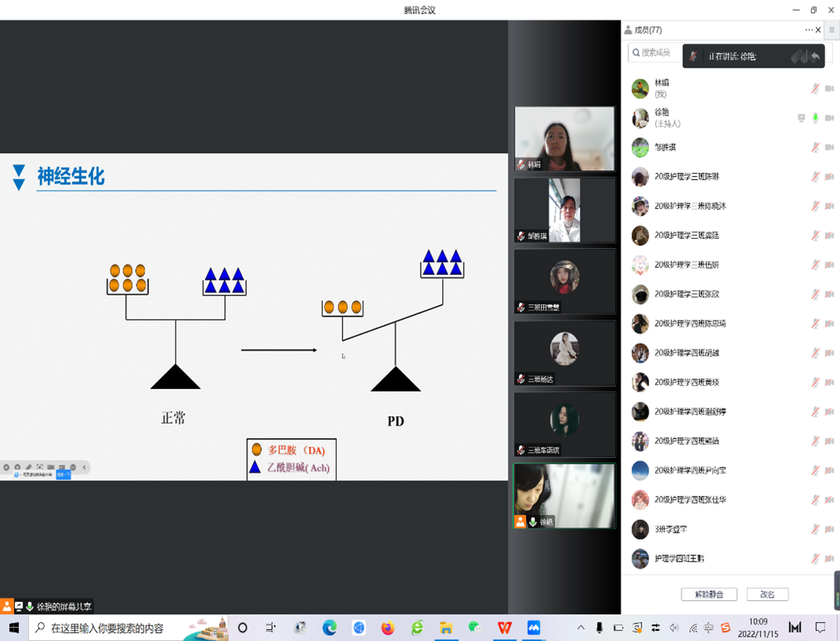This screenshot has width=840, height=641.
Task: Go to previous slide using slide toolbar arrow
Action: (x=6, y=467)
